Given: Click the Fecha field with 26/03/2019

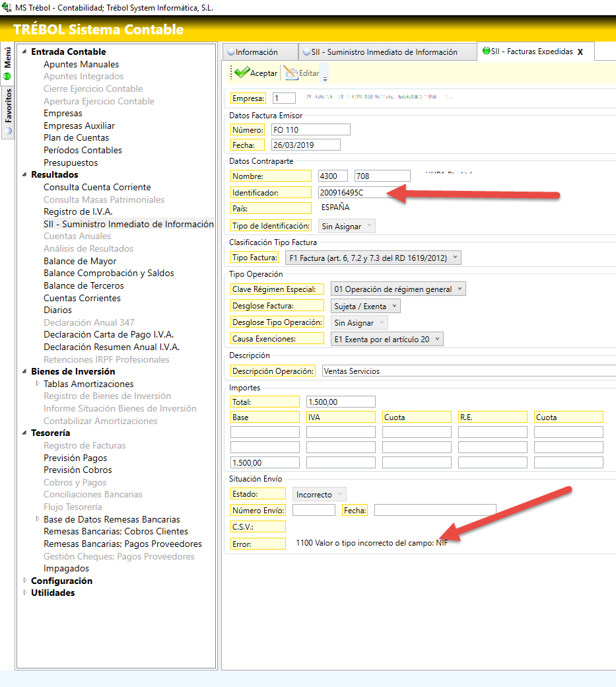Looking at the screenshot, I should [306, 145].
